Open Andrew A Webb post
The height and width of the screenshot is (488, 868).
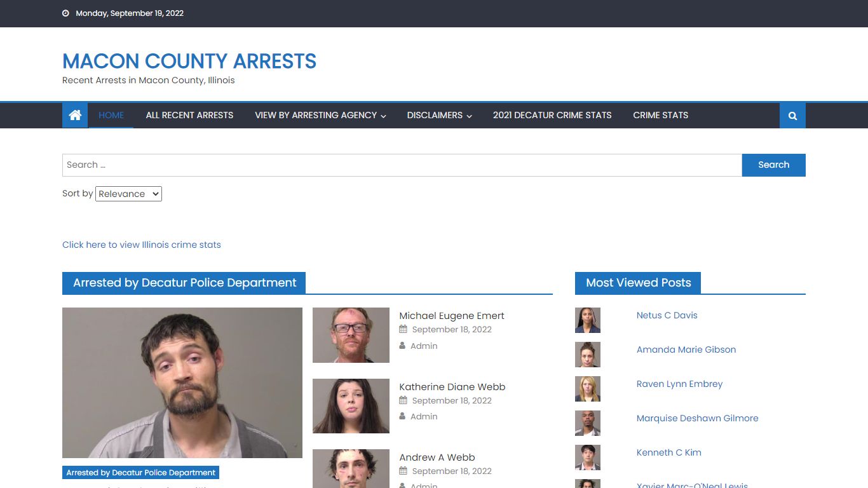[437, 457]
